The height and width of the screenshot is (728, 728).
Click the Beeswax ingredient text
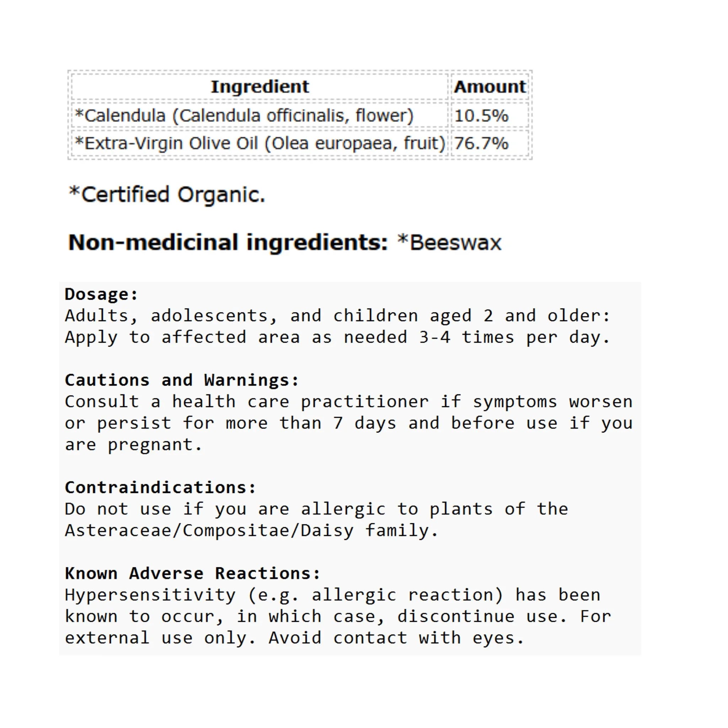(450, 242)
